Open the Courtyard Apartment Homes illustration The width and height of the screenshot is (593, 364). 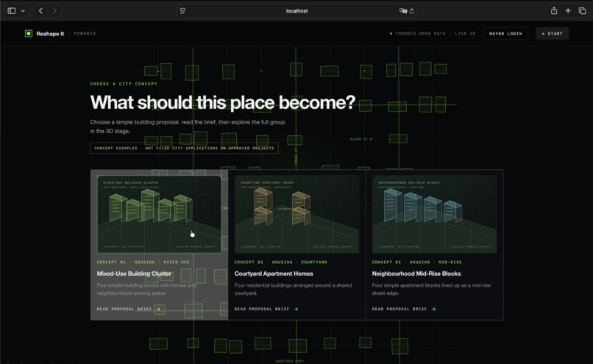pos(297,214)
